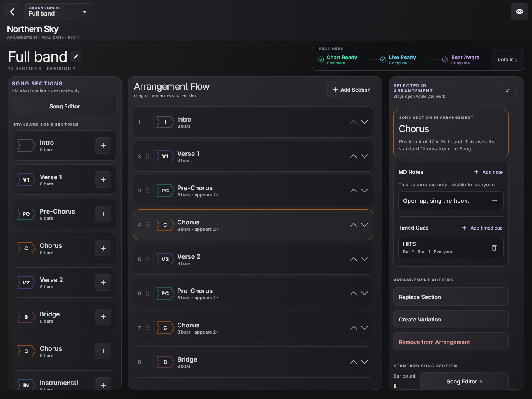
Task: Open Song Editor from the standard section panel
Action: click(x=464, y=381)
